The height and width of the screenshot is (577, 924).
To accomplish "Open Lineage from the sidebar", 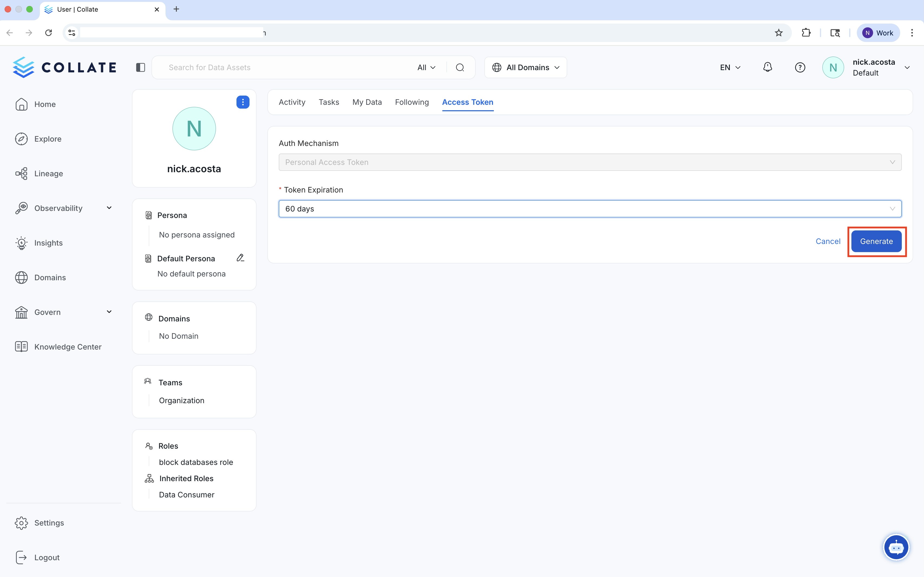I will (x=48, y=174).
